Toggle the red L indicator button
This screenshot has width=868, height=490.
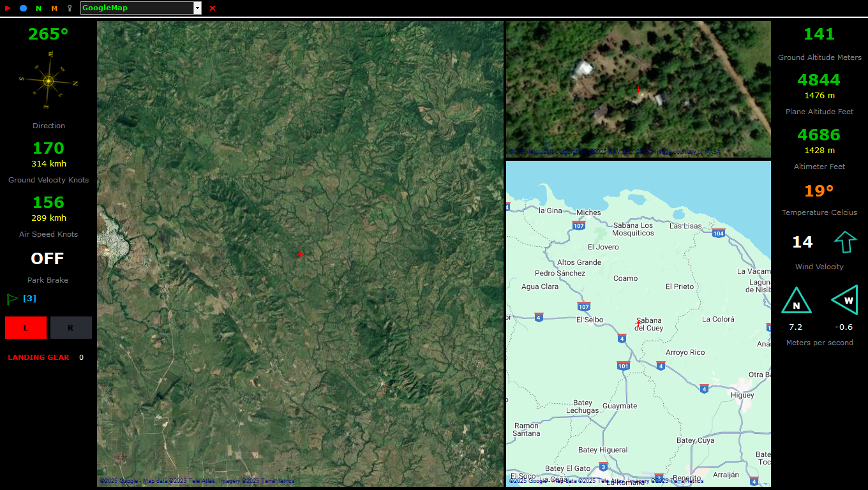point(26,327)
